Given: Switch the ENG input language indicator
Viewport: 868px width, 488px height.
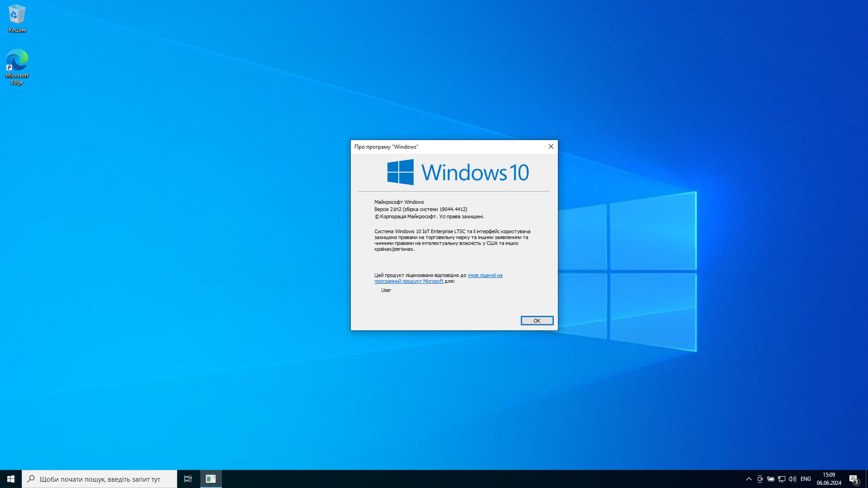Looking at the screenshot, I should [x=806, y=479].
